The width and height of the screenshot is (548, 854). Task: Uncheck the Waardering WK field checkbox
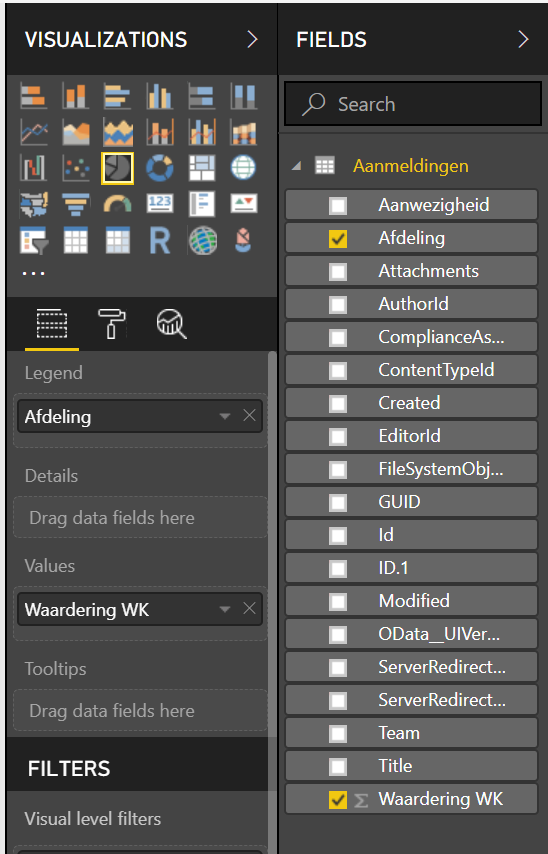pos(338,800)
